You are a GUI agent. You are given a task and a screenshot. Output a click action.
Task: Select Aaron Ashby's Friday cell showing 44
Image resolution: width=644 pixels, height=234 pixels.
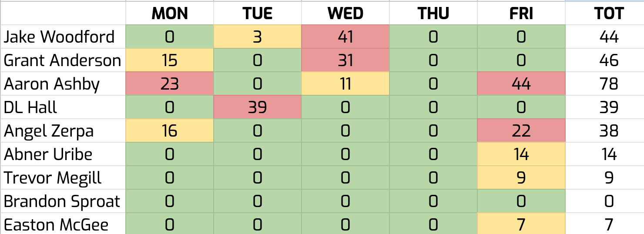click(521, 84)
